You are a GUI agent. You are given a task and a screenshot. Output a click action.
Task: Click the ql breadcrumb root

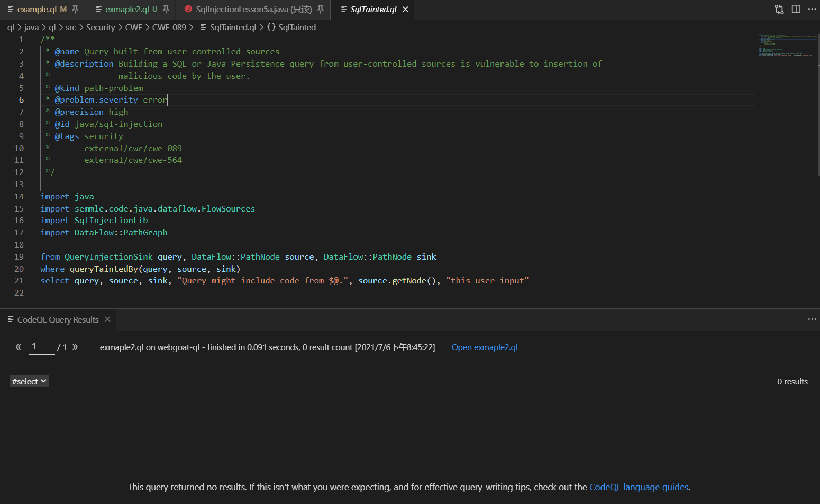[11, 28]
